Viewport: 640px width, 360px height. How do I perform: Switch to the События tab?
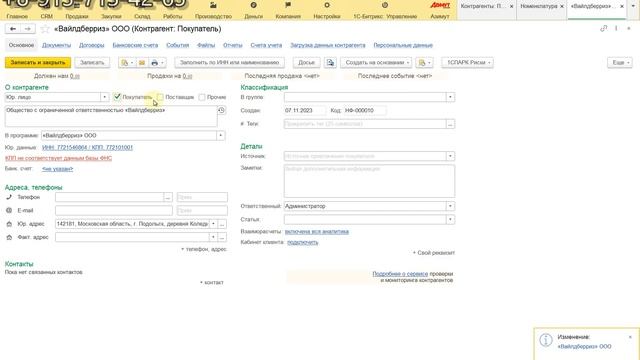178,45
